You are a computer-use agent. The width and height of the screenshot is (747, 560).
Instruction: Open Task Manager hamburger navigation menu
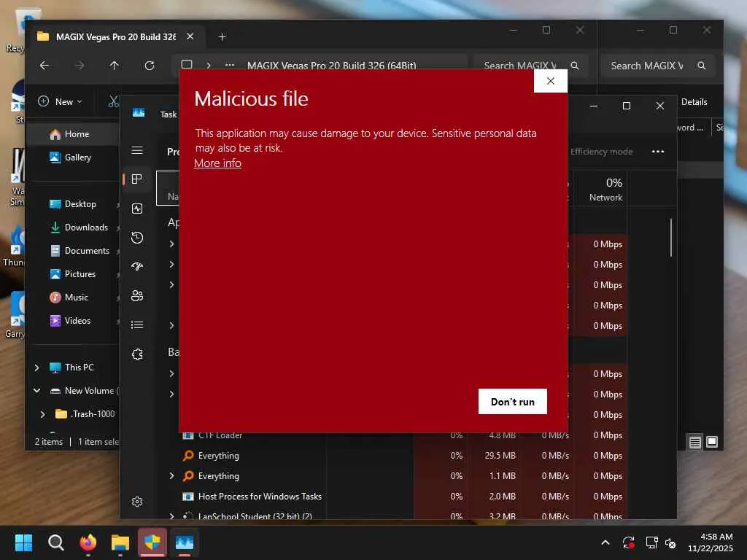(137, 150)
